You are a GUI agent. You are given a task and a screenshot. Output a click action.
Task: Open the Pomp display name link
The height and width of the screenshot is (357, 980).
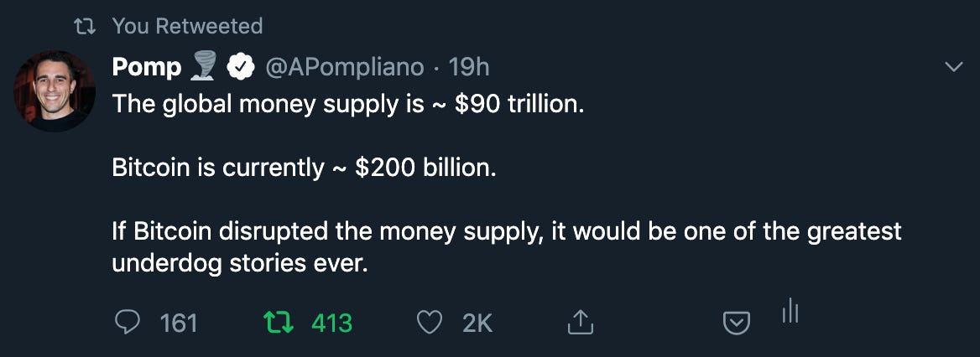(146, 67)
